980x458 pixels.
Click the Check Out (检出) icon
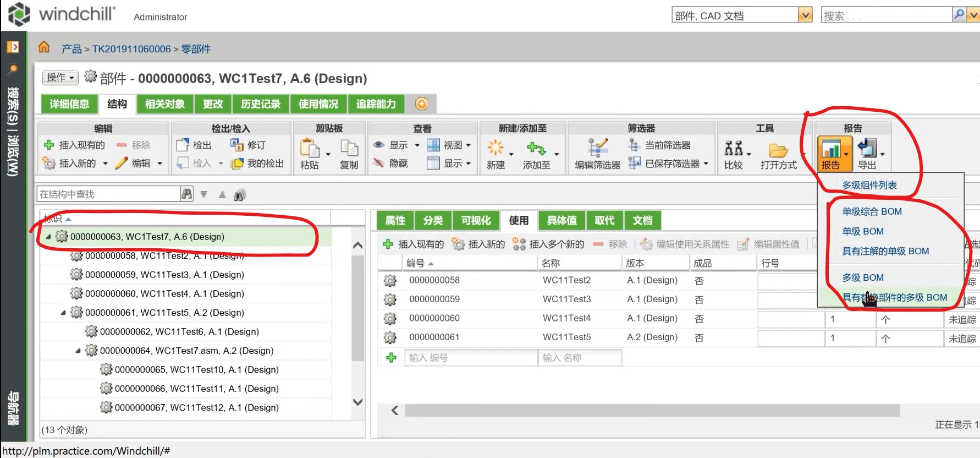pyautogui.click(x=183, y=145)
